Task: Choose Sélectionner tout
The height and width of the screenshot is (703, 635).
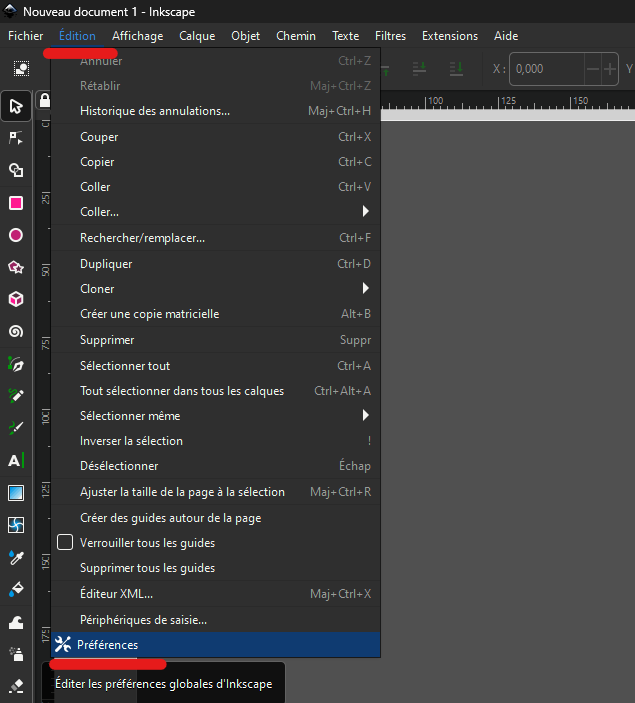Action: point(216,366)
